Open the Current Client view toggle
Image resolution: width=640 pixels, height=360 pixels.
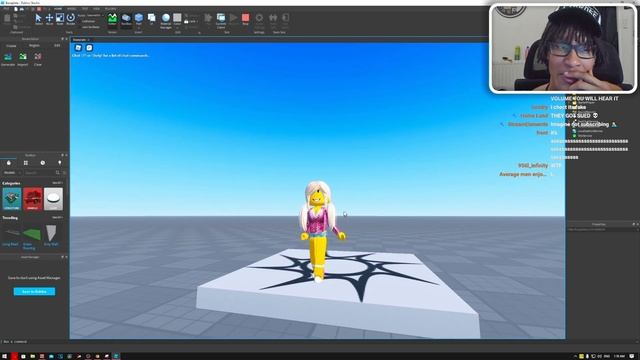(221, 20)
